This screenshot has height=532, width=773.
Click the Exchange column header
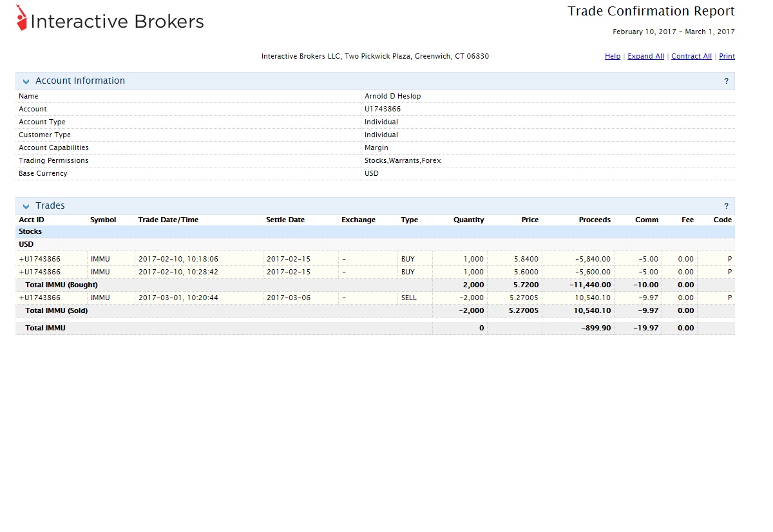(358, 220)
